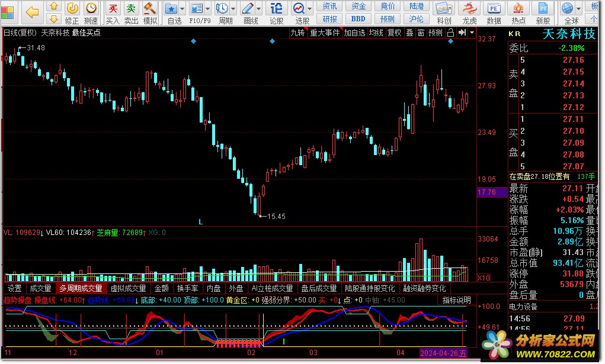
Task: Click the yellow up arrow icon
Action: pos(54,7)
